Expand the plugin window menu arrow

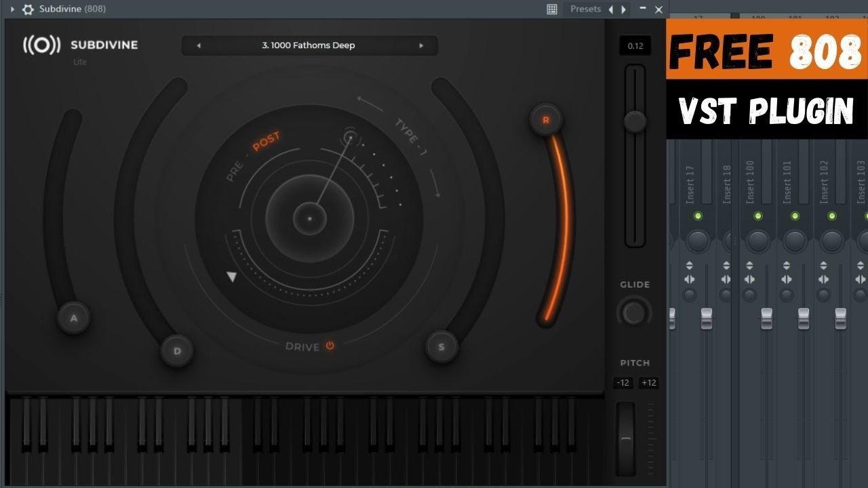pos(12,9)
